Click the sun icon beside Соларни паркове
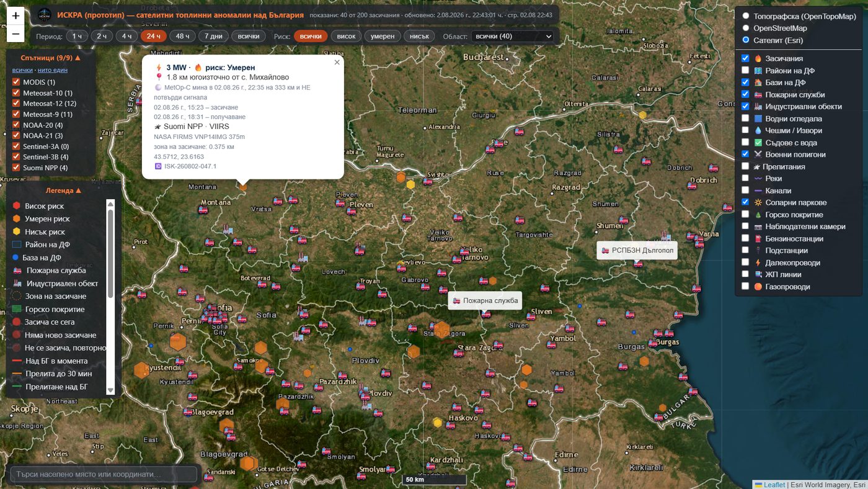Screen dimensions: 868x489 pyautogui.click(x=758, y=203)
